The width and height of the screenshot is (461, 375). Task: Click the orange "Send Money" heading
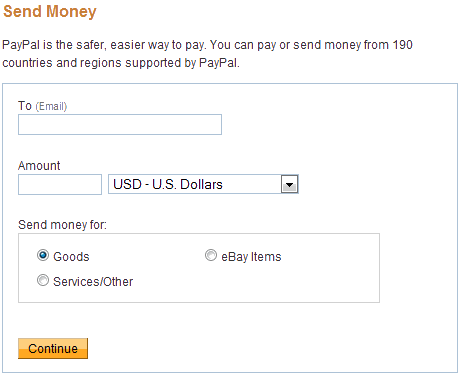[50, 11]
